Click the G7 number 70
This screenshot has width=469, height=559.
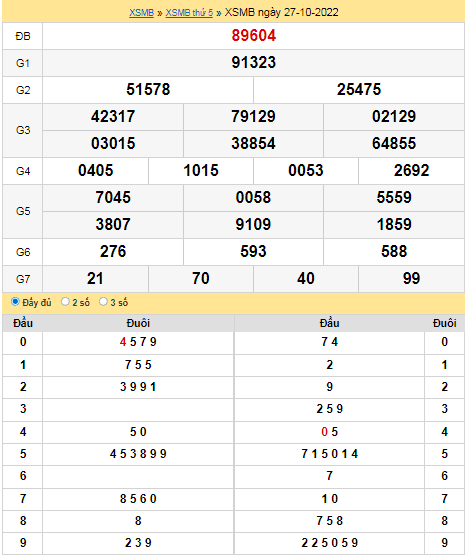tap(201, 278)
